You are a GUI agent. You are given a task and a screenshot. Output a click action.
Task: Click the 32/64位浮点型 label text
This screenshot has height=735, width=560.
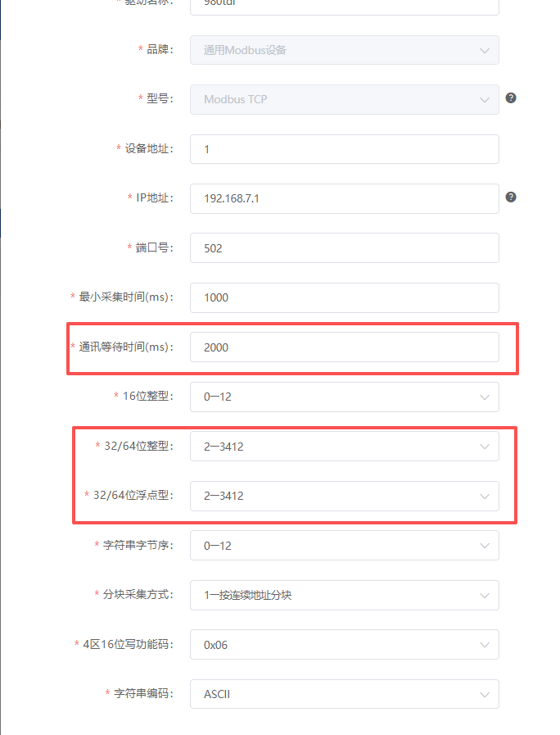[133, 496]
